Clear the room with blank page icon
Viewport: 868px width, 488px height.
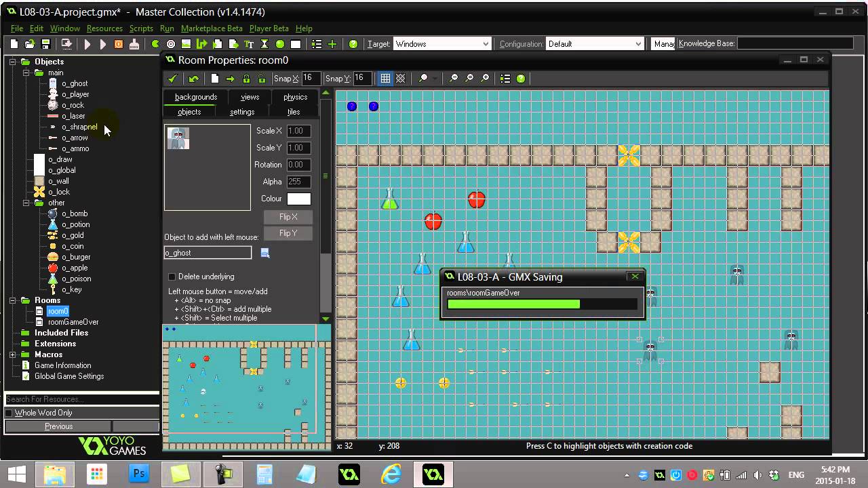pos(215,79)
